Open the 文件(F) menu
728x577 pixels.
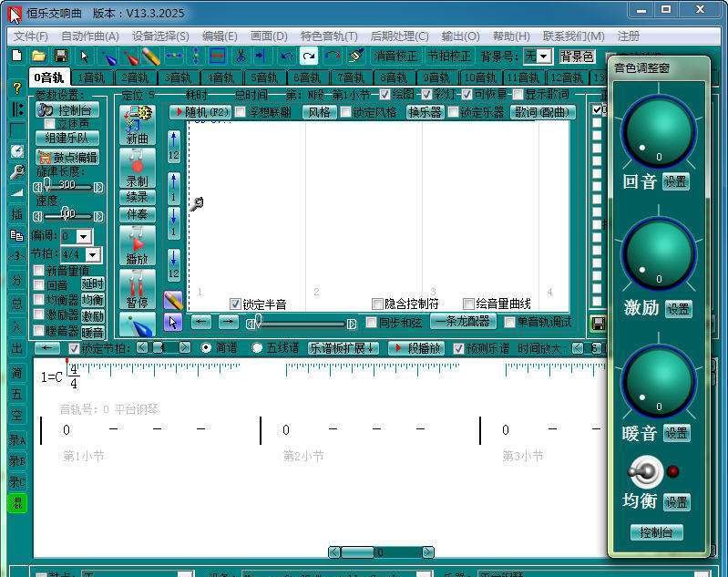coord(30,36)
